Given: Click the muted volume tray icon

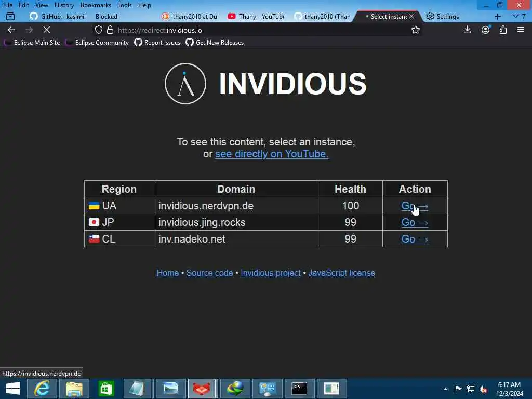Looking at the screenshot, I should point(483,389).
